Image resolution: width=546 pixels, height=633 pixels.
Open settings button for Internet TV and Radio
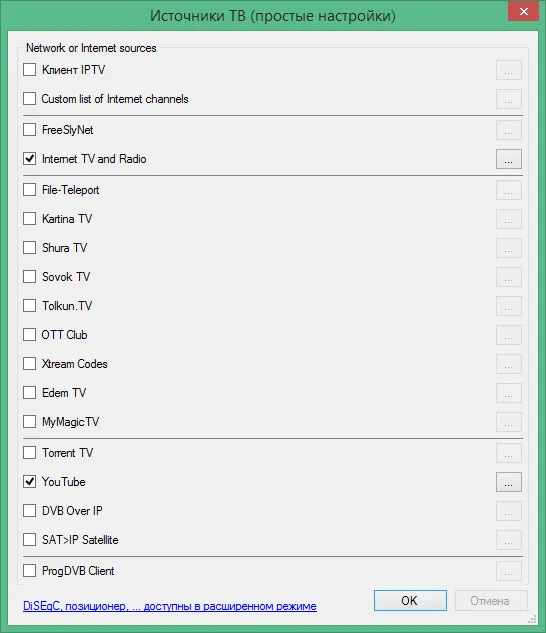(508, 159)
